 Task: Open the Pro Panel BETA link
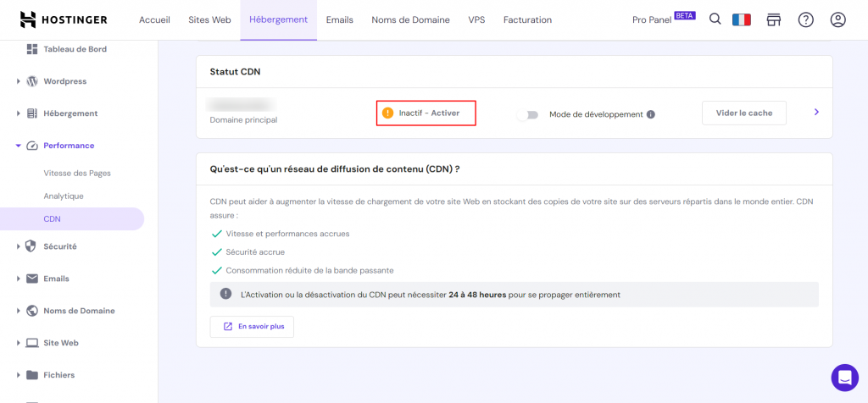pos(664,19)
